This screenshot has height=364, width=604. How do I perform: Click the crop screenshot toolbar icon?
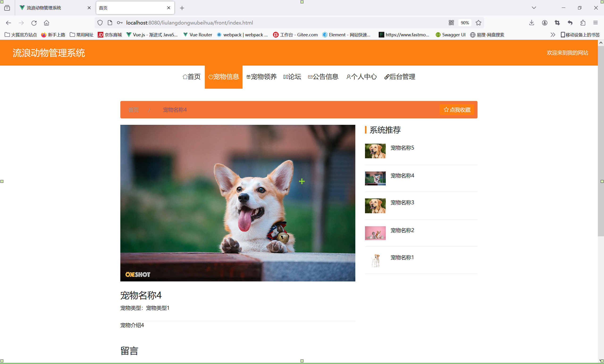click(557, 23)
